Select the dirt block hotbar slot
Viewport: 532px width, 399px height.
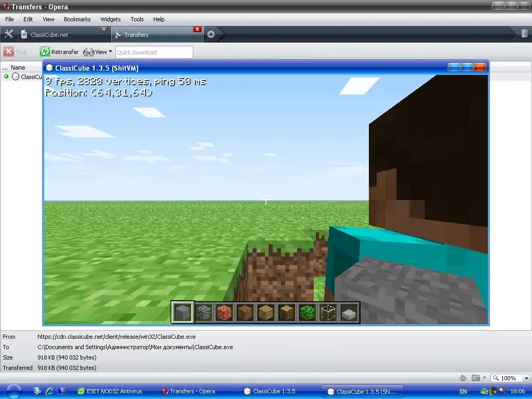click(x=245, y=312)
